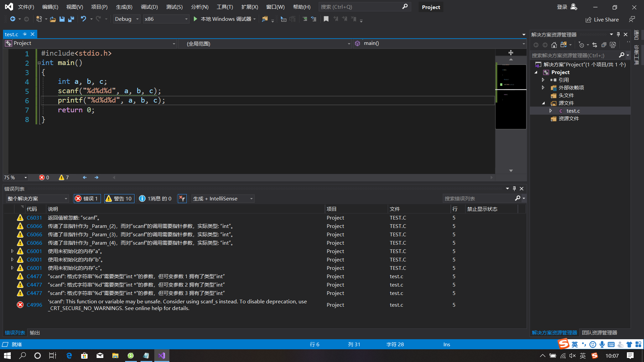This screenshot has height=362, width=644.
Task: Go to the next issue arrow
Action: 97,177
